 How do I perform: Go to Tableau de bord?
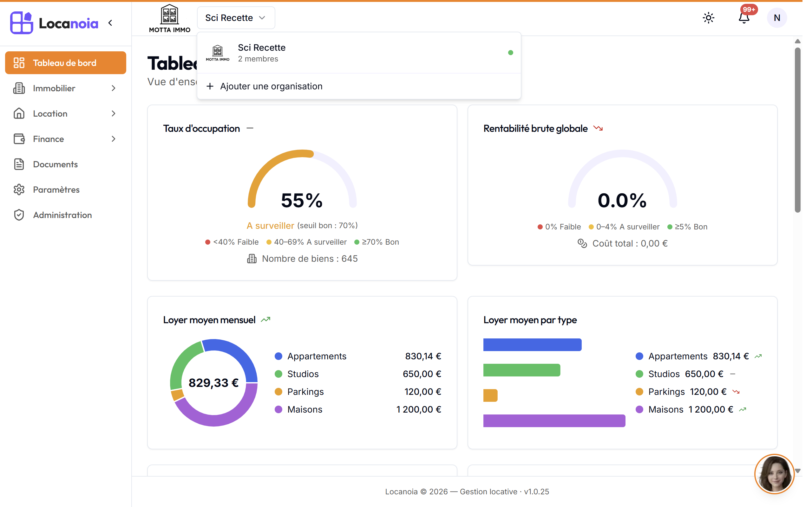click(x=65, y=63)
